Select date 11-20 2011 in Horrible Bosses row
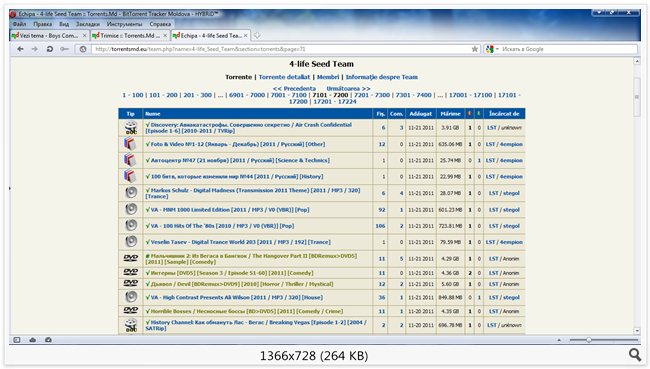650x369 pixels. pyautogui.click(x=421, y=311)
